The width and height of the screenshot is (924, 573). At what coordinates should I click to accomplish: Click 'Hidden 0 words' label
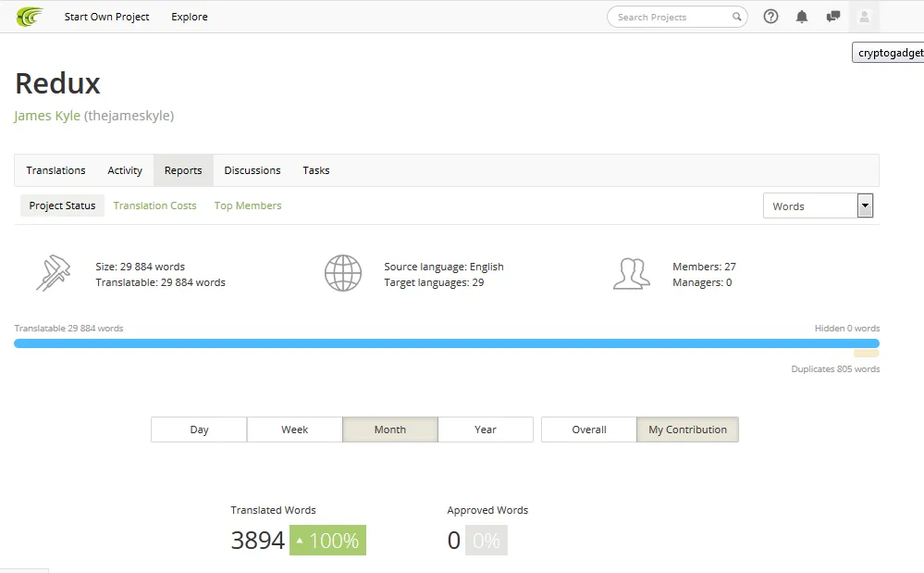(x=847, y=329)
